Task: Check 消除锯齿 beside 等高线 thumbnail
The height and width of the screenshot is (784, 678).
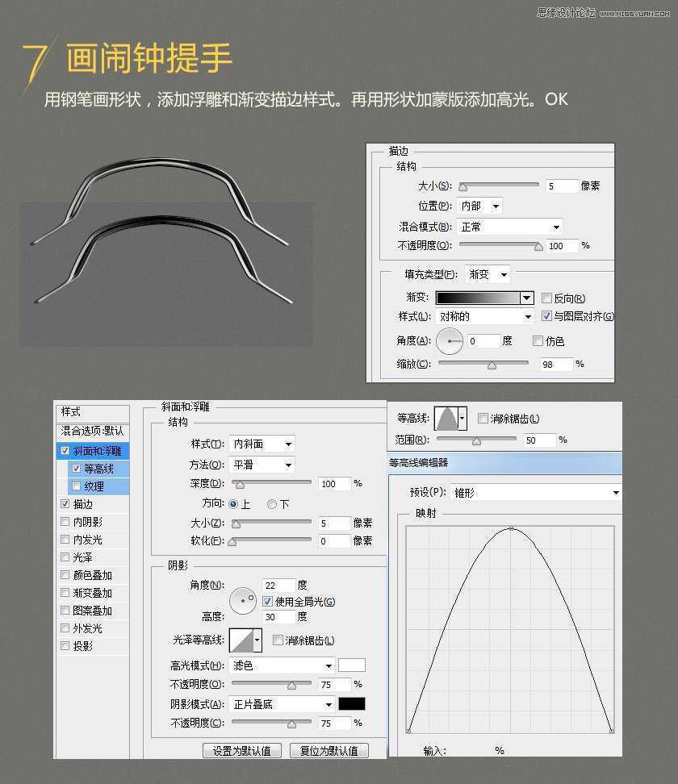Action: tap(483, 418)
